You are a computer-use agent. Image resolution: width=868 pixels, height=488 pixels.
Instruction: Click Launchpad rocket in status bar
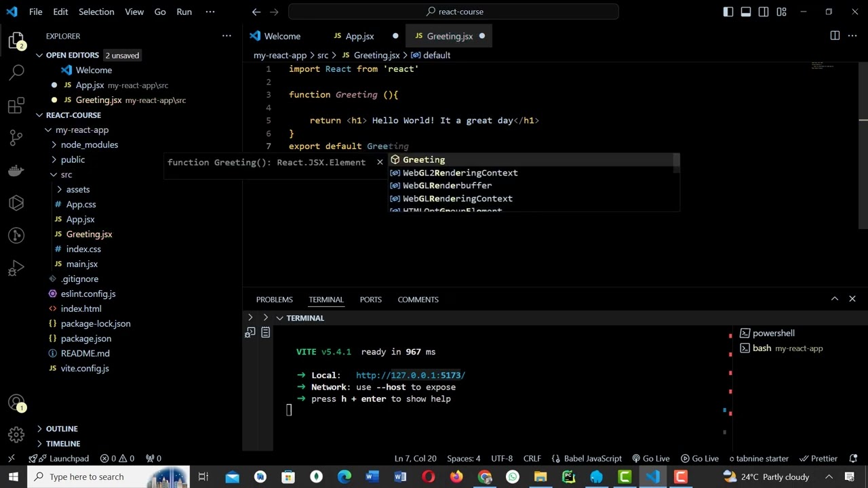tap(59, 458)
